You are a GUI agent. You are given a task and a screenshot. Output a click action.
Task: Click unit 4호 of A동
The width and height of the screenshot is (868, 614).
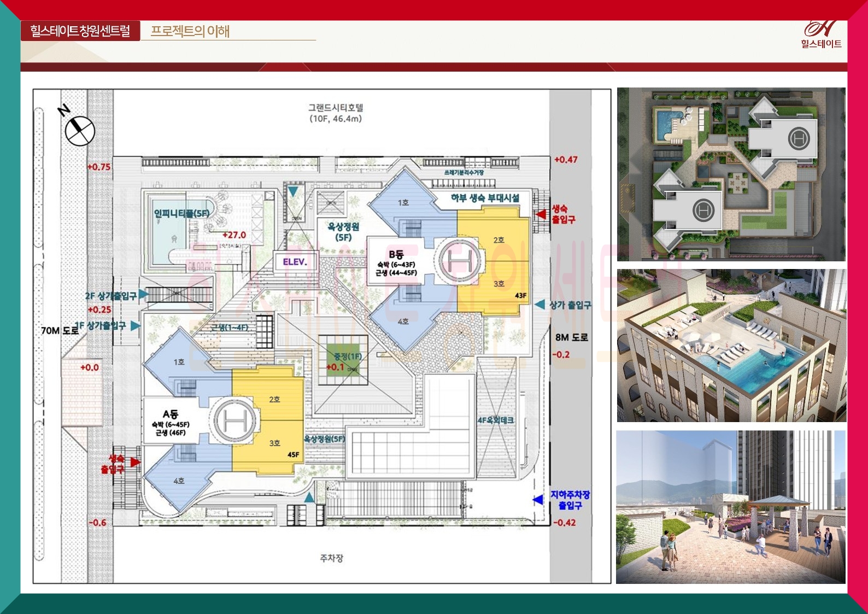[x=179, y=481]
